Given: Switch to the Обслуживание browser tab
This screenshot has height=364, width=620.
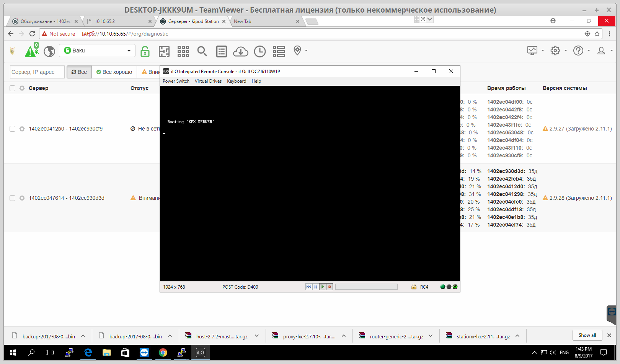Looking at the screenshot, I should (45, 21).
